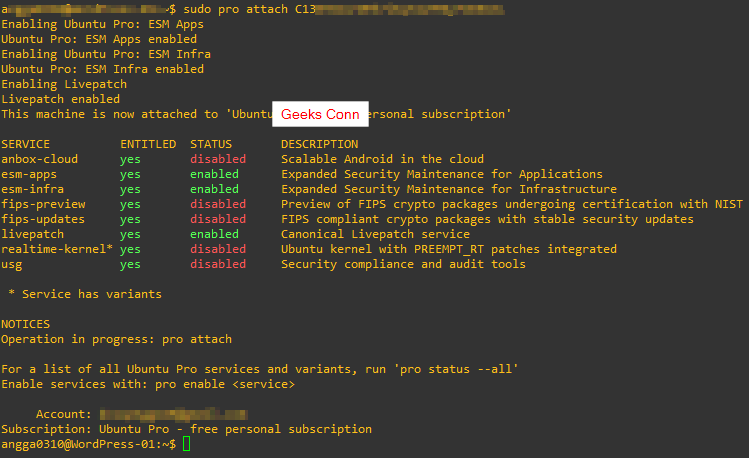
Task: Select the esm-infra service name
Action: point(32,189)
